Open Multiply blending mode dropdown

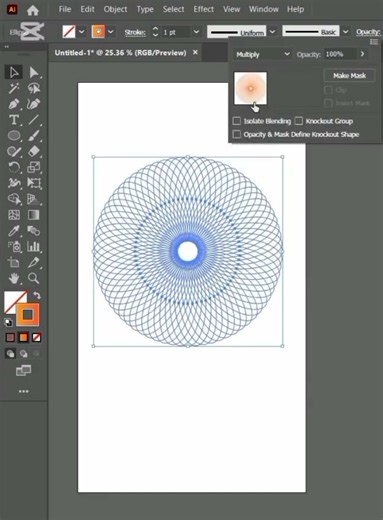coord(262,54)
